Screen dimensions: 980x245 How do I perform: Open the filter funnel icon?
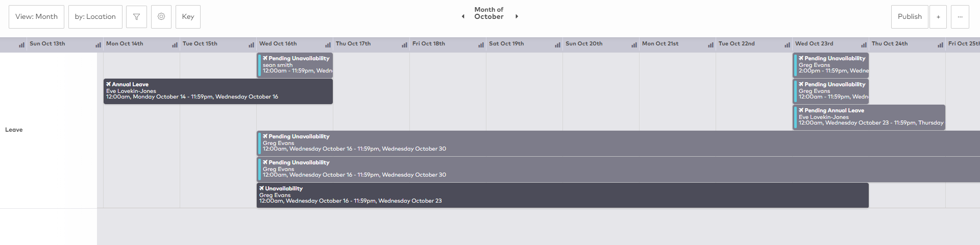136,17
